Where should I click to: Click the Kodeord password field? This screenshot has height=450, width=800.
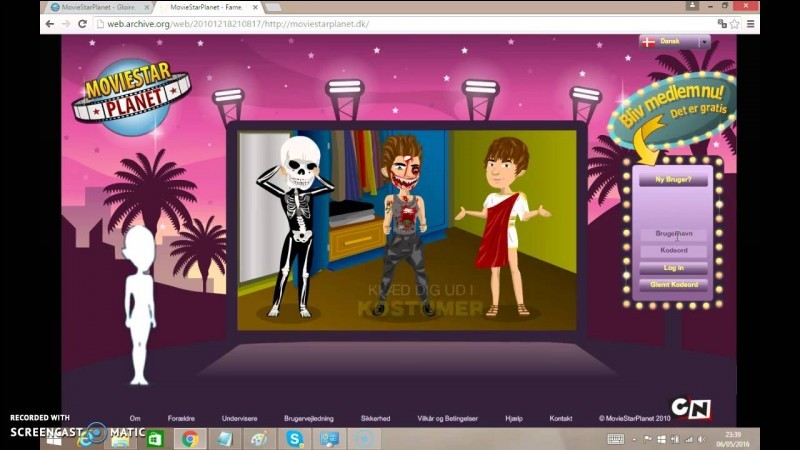click(673, 251)
